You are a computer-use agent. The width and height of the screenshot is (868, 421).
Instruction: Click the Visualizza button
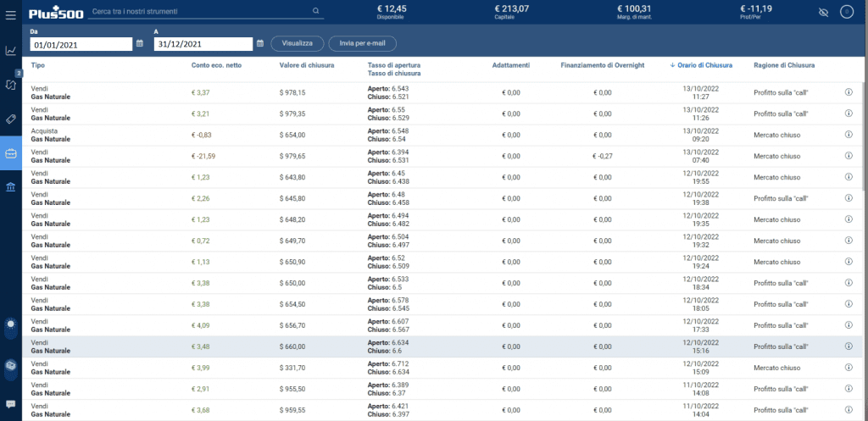coord(298,43)
